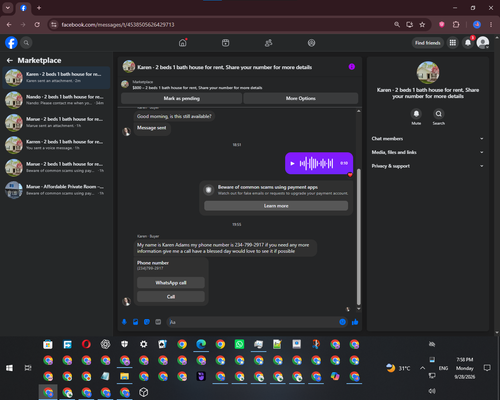The height and width of the screenshot is (400, 500).
Task: Expand Privacy & support section
Action: 428,166
